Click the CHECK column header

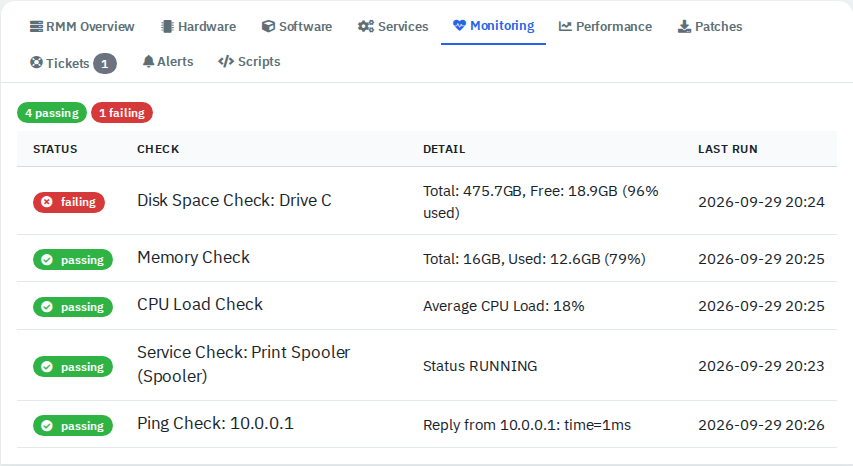coord(158,149)
